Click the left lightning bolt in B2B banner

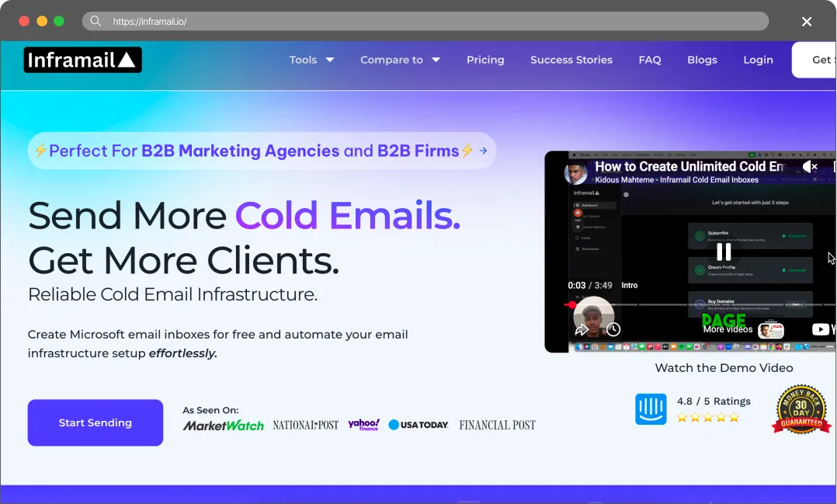point(40,151)
